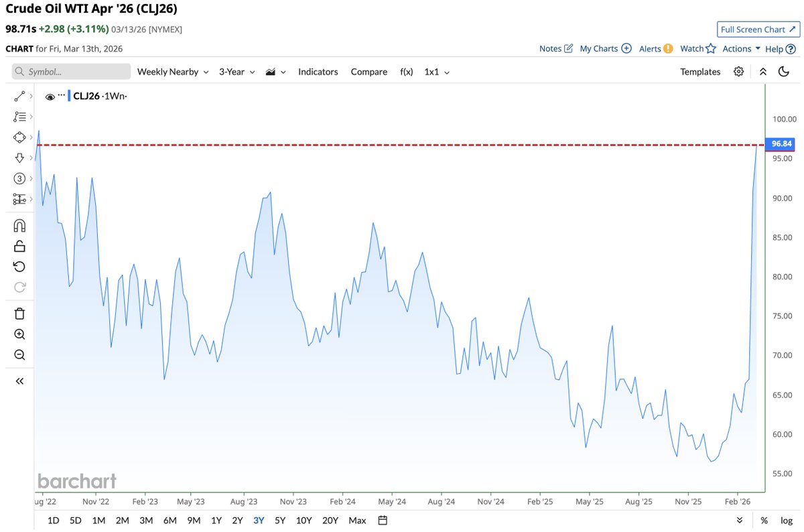Click the Indicators menu

pos(318,72)
